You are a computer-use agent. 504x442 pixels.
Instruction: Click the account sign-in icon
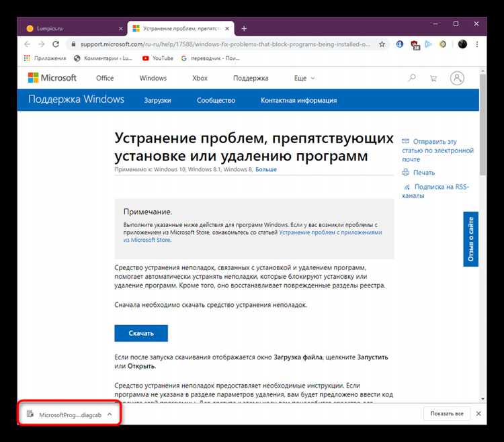click(457, 78)
